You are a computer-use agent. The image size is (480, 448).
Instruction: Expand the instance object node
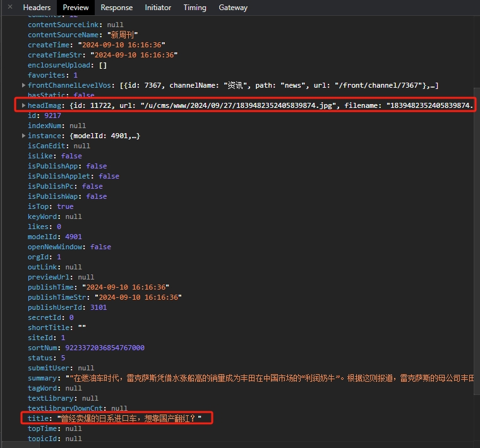pyautogui.click(x=24, y=136)
